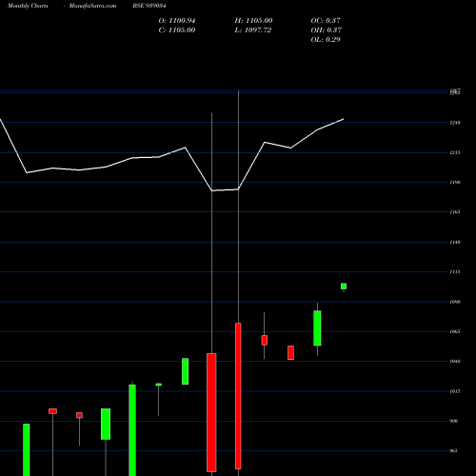476x476 pixels.
Task: Click the low value L: 1097.72
Action: [x=253, y=30]
